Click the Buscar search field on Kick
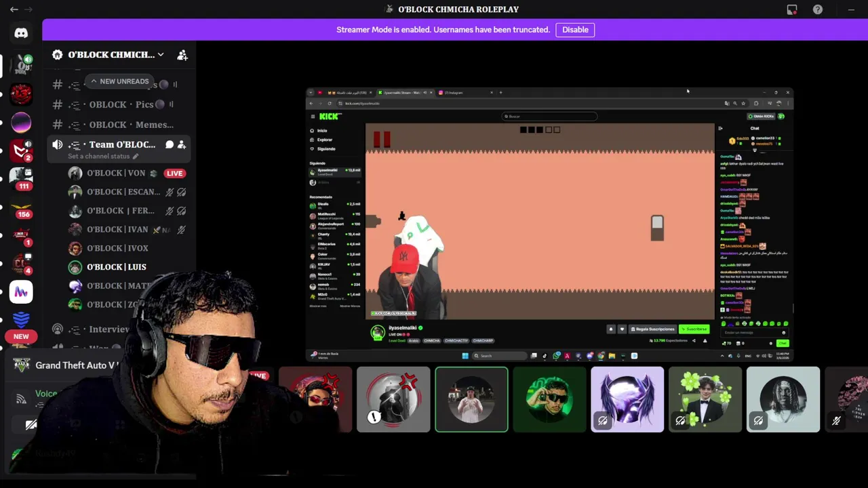 click(x=549, y=117)
